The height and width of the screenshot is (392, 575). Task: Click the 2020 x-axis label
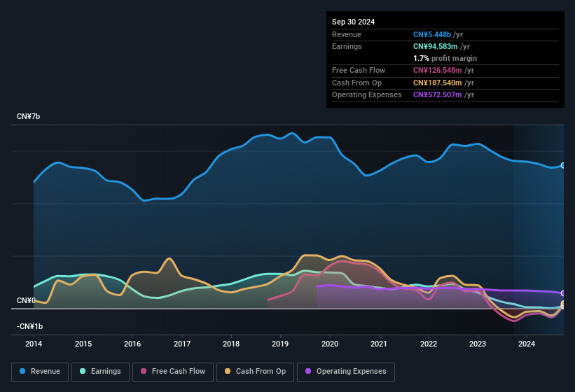tap(330, 344)
